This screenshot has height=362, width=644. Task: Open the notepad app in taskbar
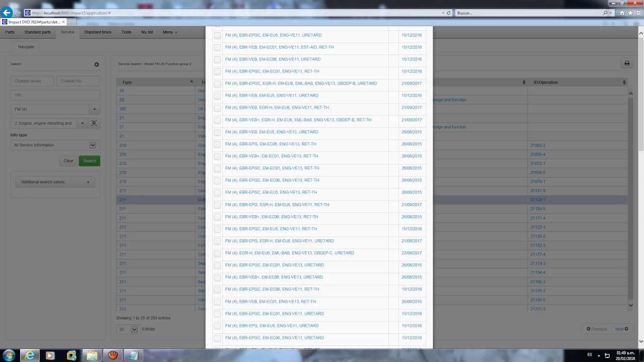click(133, 355)
